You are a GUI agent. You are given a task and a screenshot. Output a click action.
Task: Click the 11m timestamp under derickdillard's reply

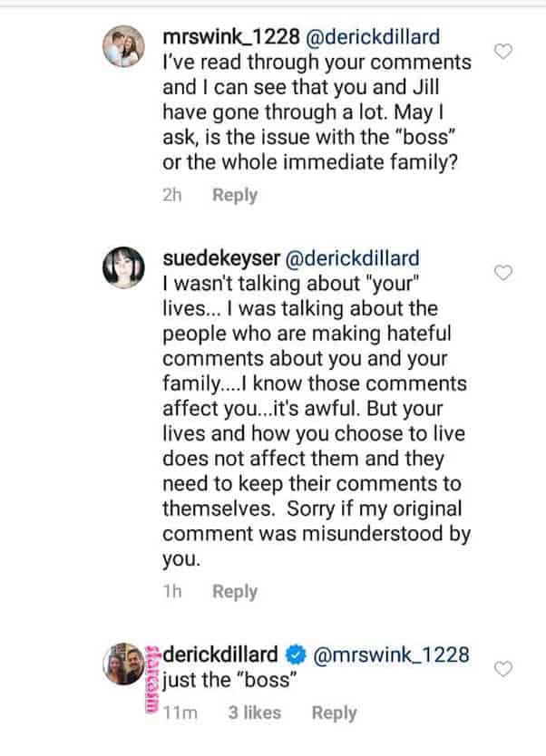pos(181,712)
